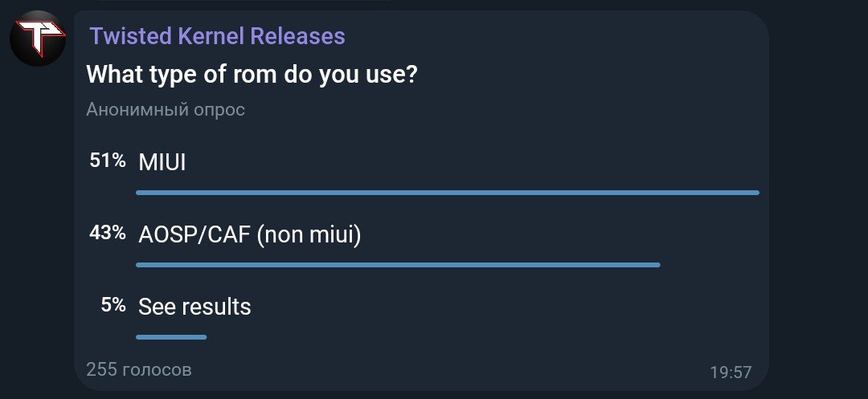This screenshot has height=399, width=868.
Task: Click the poll question about rom type
Action: pos(252,75)
